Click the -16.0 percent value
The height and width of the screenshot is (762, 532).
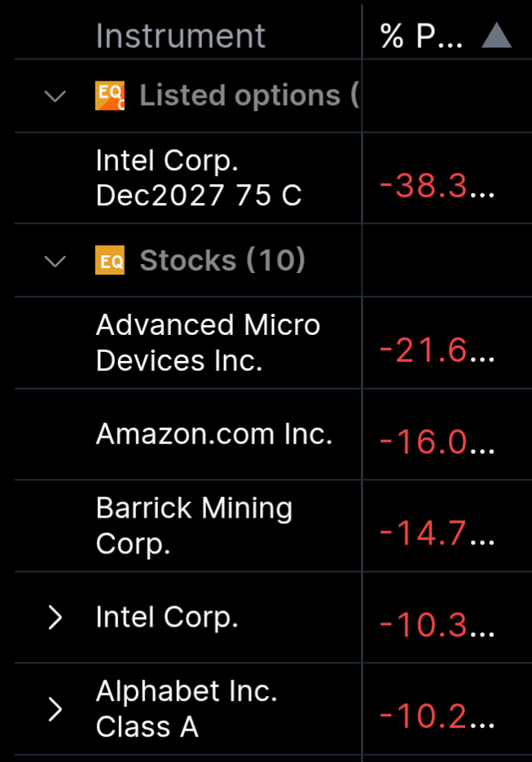[436, 443]
